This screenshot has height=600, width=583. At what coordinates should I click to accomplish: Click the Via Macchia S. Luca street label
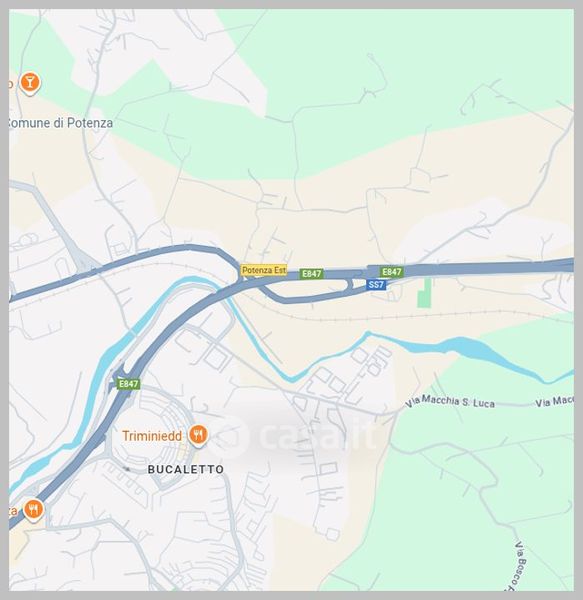click(x=450, y=402)
